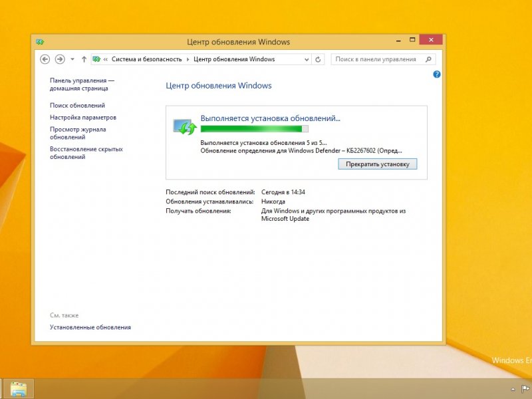Click the monitor with green arrows icon
Viewport: 532px width, 399px height.
[x=184, y=127]
